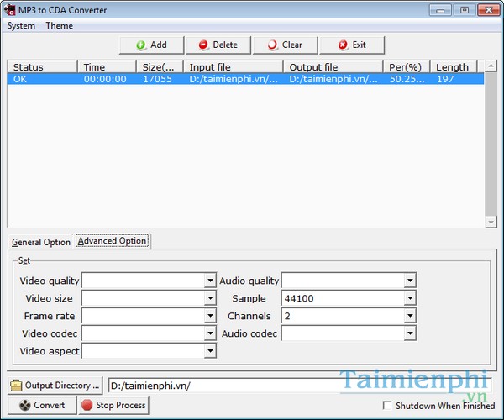Expand the Audio codec dropdown
504x420 pixels.
click(410, 333)
